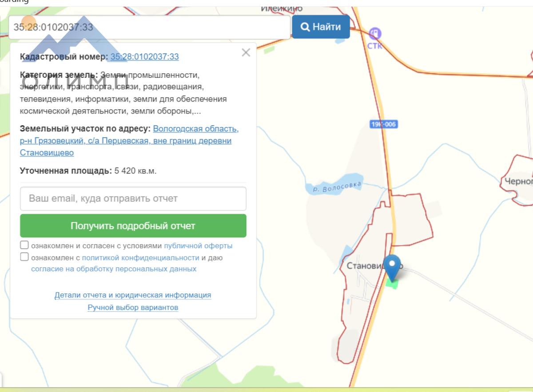Open согласие на обработку персональных данных link
The height and width of the screenshot is (392, 533).
click(114, 269)
